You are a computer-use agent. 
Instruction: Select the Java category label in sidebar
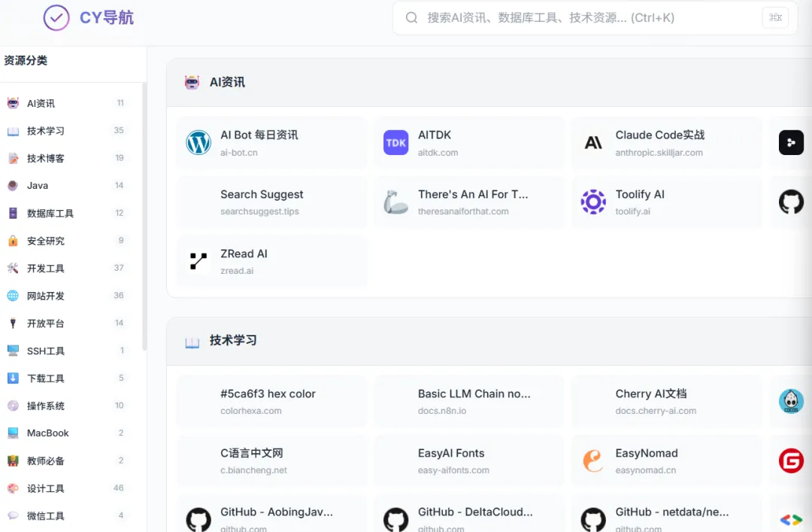pos(38,186)
